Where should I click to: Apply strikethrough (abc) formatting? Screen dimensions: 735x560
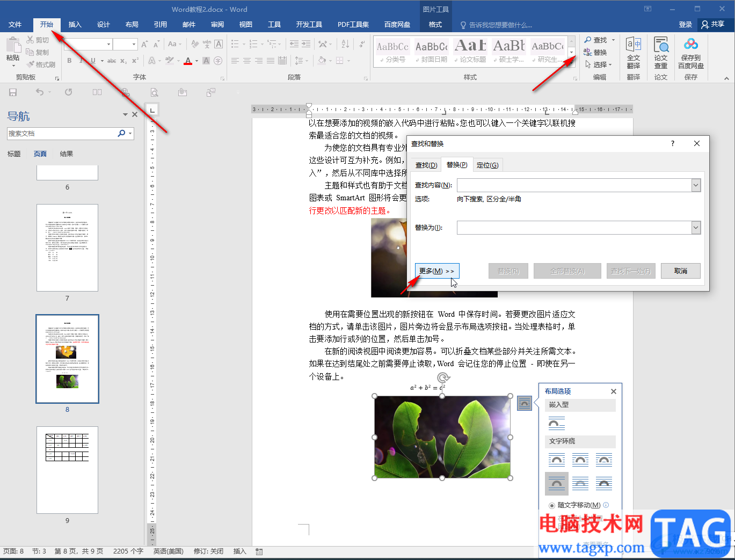[112, 61]
